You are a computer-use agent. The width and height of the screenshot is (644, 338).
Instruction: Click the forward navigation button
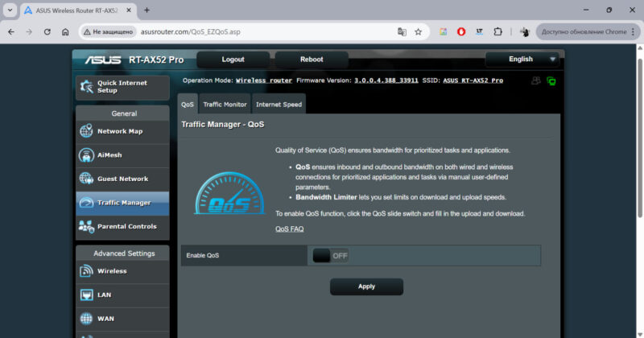click(x=29, y=31)
